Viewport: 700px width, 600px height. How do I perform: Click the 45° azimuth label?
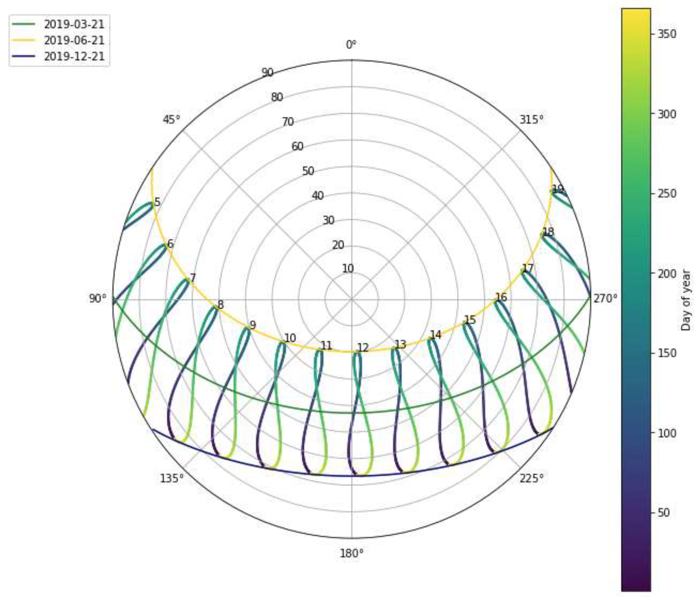(172, 120)
